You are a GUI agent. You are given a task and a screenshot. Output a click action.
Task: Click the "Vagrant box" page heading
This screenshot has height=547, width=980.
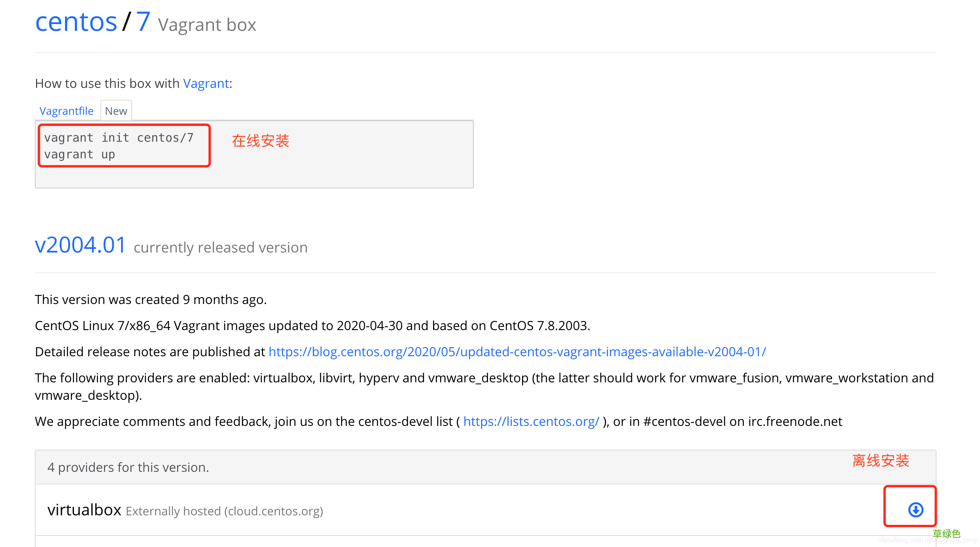pos(207,25)
